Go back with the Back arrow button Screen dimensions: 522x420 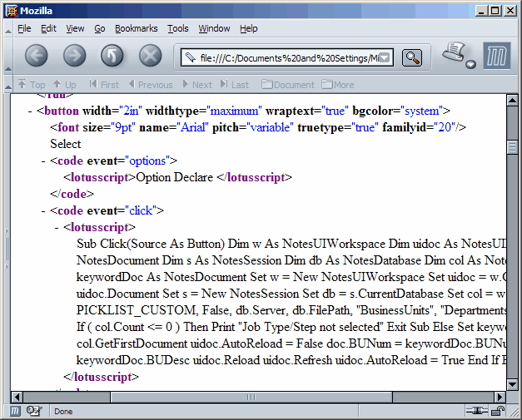pos(37,56)
